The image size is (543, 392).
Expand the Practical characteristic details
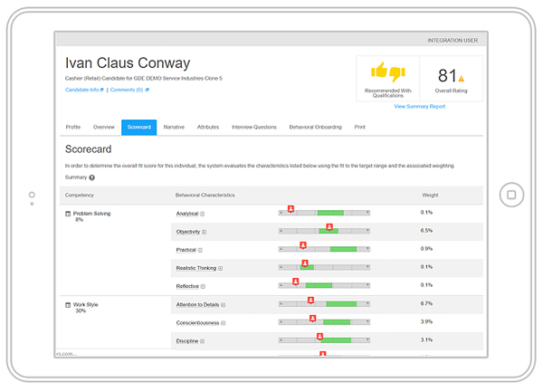coord(200,250)
